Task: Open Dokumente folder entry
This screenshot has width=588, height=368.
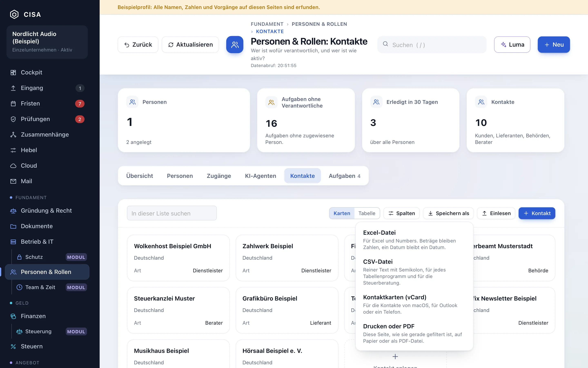Action: (x=47, y=226)
